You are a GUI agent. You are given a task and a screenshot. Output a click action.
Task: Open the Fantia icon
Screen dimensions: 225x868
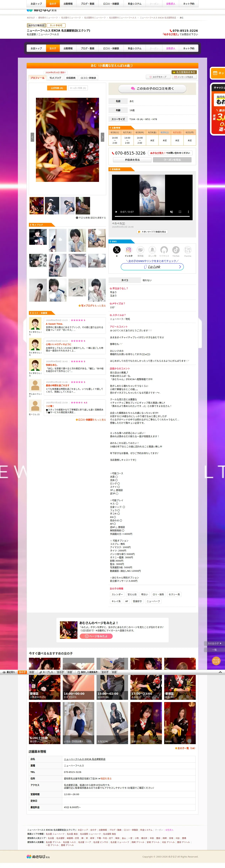click(x=188, y=250)
